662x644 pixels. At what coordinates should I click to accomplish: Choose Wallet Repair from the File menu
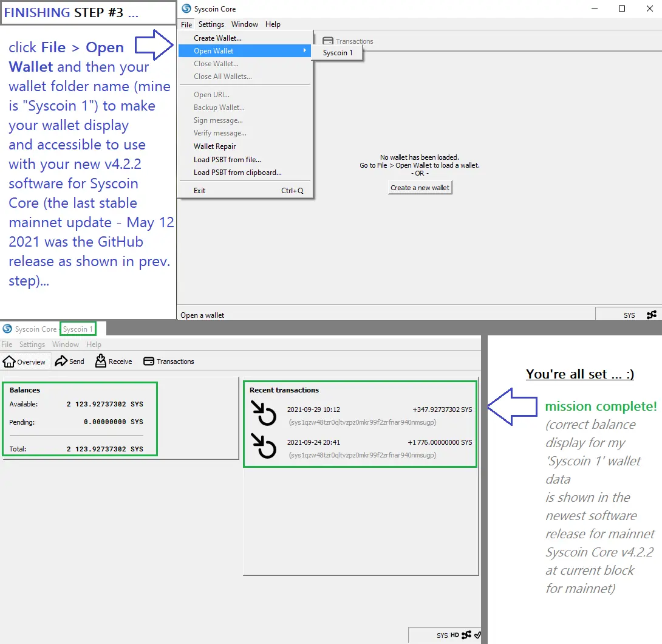coord(245,146)
